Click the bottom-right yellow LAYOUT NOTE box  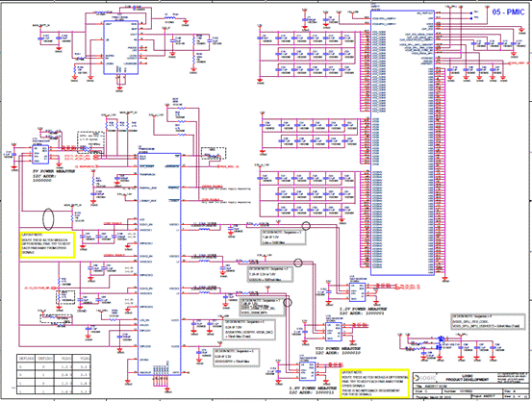point(374,384)
